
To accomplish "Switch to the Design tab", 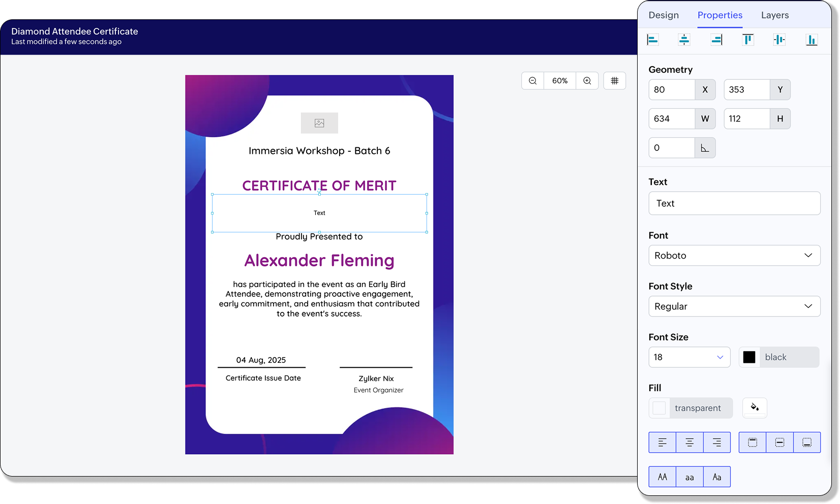I will click(x=664, y=15).
